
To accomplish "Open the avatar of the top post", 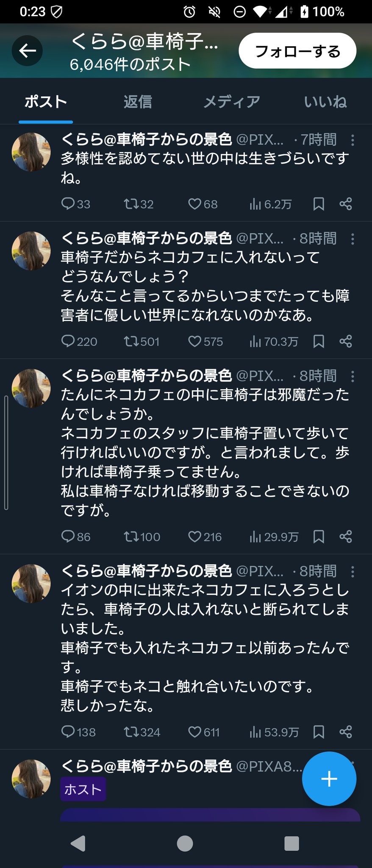I will coord(31,152).
